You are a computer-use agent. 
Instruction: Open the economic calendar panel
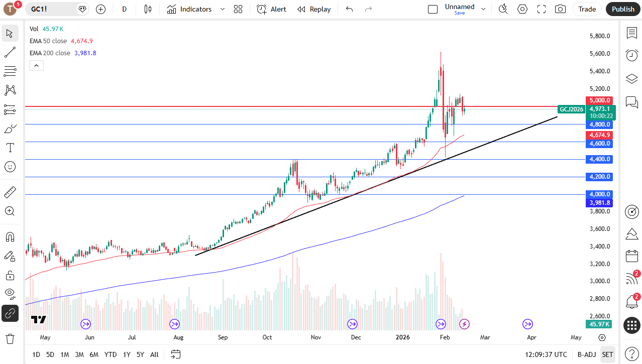pos(632,256)
